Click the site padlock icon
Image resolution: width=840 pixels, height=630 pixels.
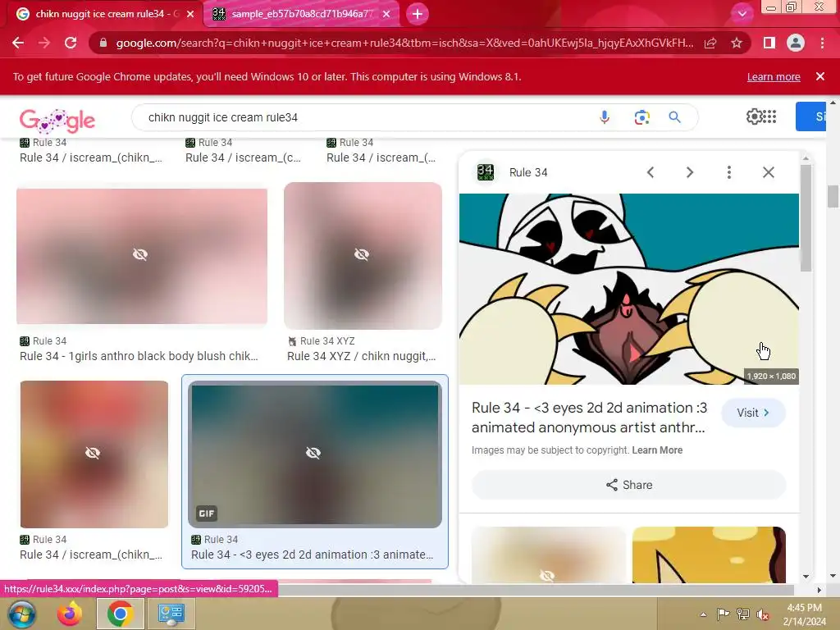pos(103,43)
